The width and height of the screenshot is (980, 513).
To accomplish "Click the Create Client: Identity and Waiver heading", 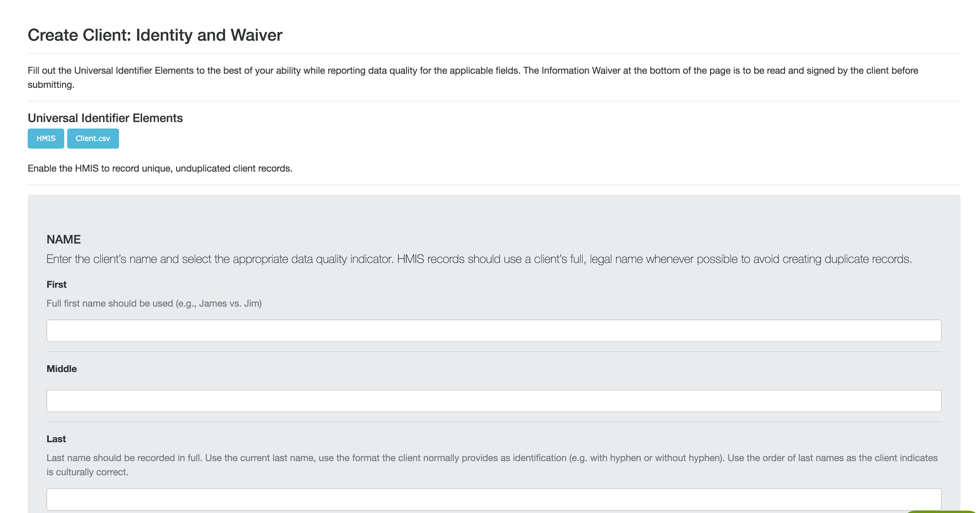I will click(155, 35).
